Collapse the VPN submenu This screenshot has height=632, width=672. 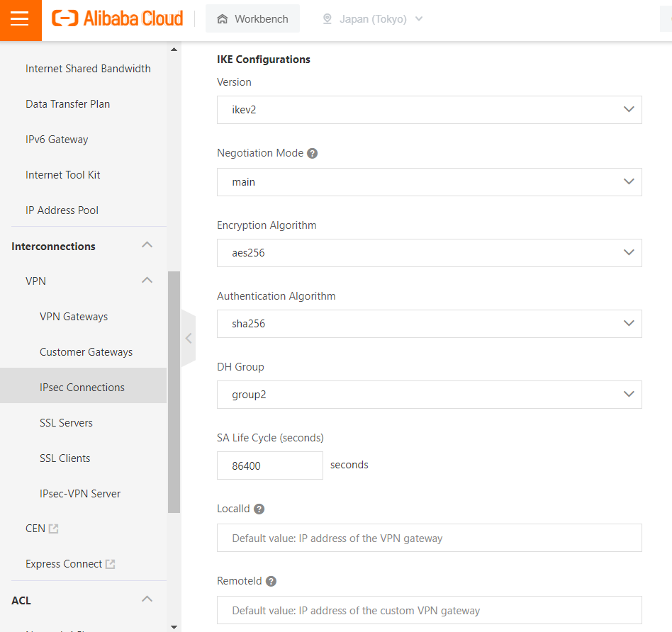[147, 281]
